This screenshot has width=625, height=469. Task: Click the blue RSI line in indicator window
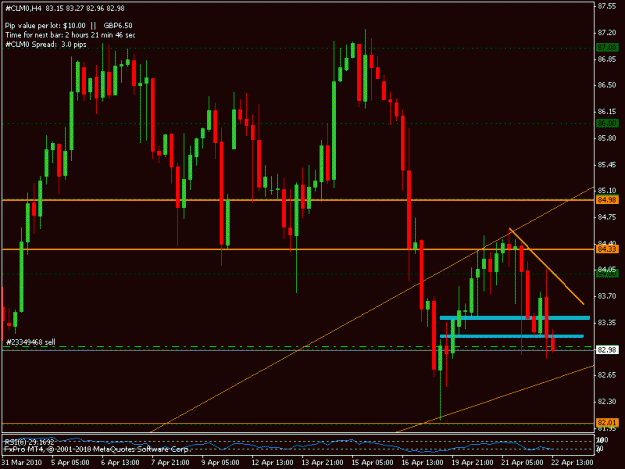click(279, 445)
